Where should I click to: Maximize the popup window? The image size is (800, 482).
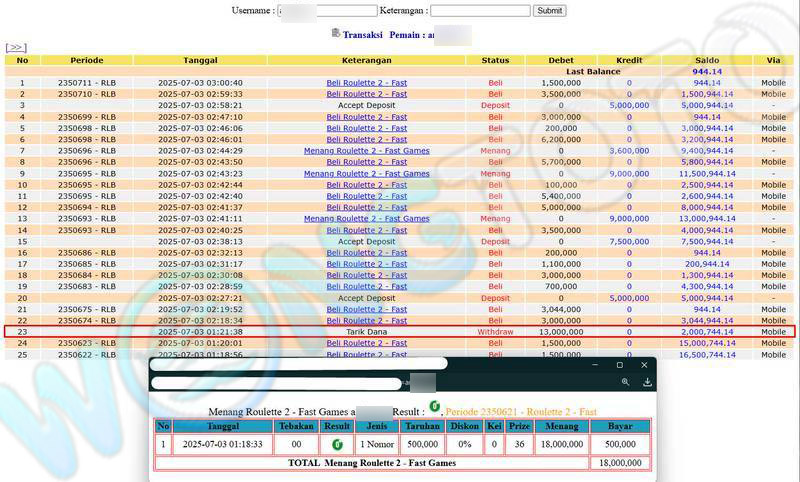[619, 365]
